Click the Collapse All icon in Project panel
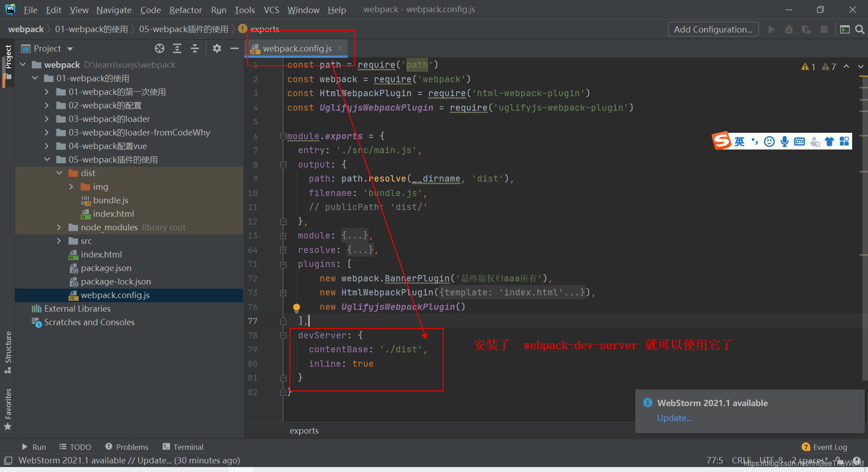This screenshot has width=868, height=472. pos(195,48)
